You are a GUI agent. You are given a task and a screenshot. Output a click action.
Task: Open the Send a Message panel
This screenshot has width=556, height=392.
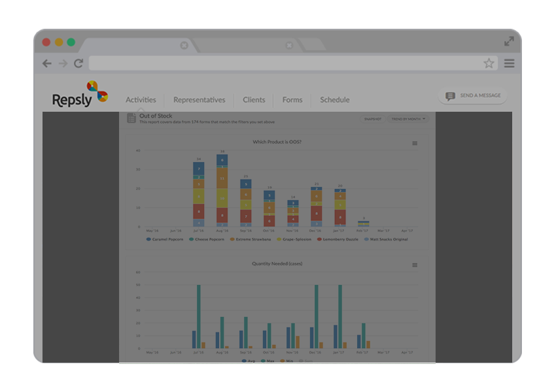click(x=472, y=95)
